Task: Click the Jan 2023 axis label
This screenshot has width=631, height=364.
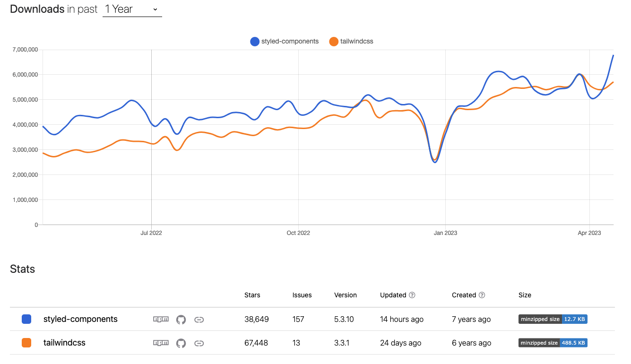Action: point(446,233)
